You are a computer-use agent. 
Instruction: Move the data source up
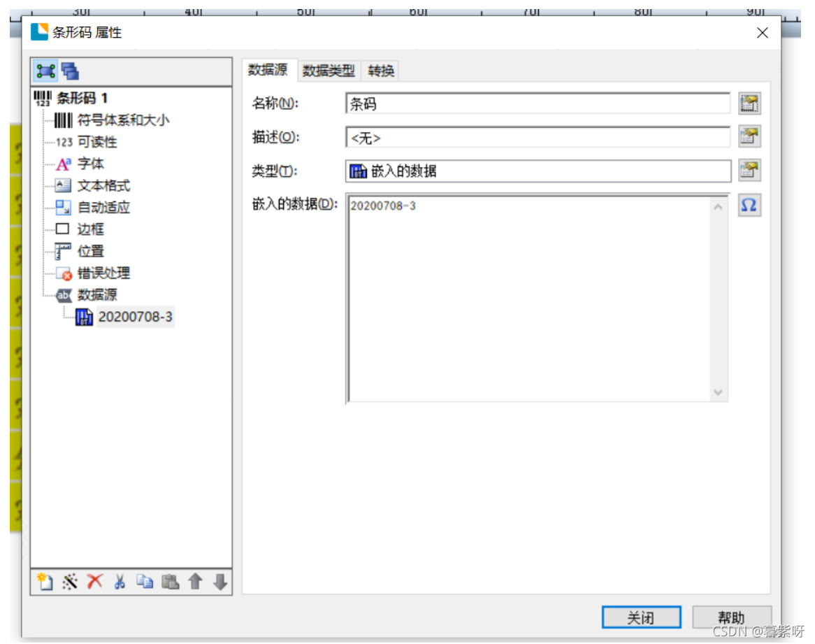pyautogui.click(x=195, y=581)
